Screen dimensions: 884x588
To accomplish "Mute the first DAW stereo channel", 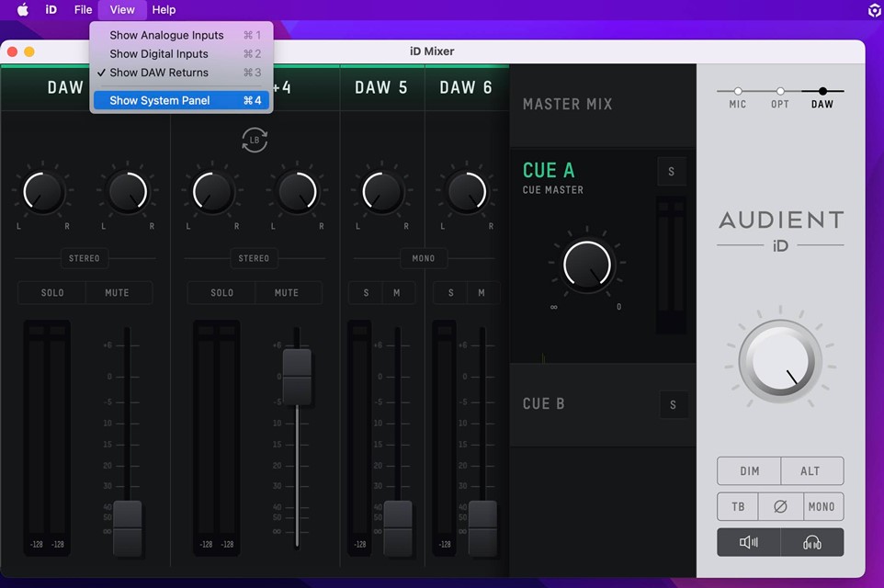I will click(118, 292).
